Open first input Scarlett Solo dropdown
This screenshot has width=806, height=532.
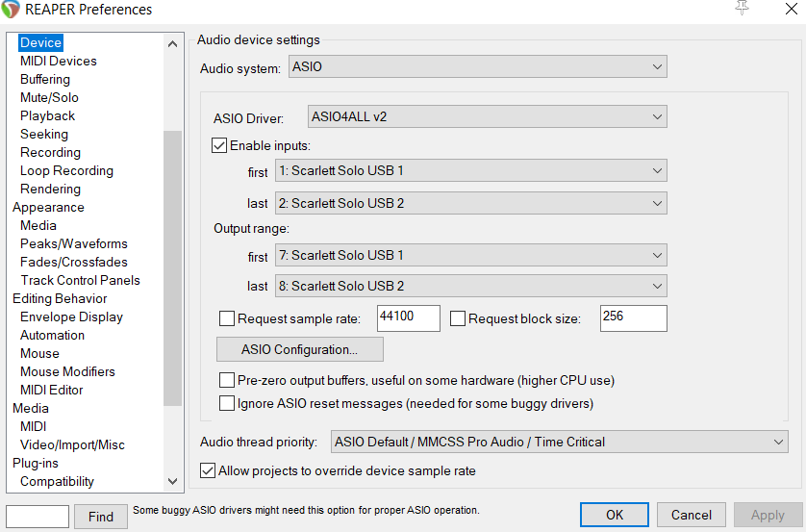click(x=471, y=170)
